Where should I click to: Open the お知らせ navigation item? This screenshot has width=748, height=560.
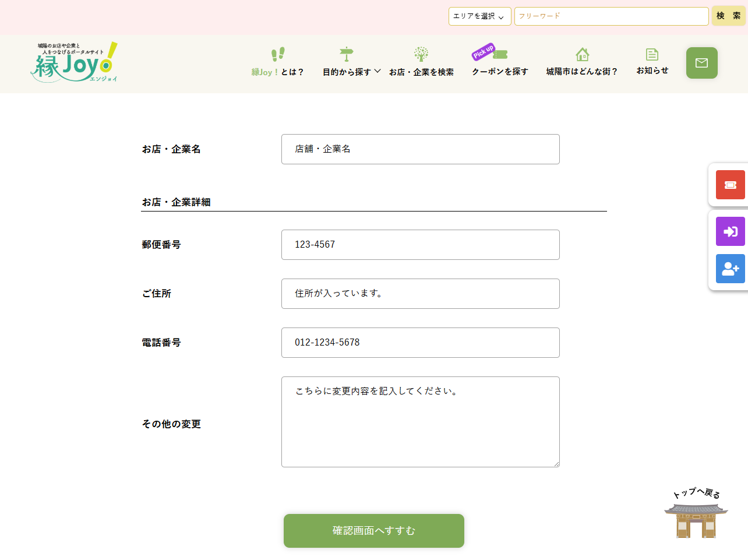(652, 71)
